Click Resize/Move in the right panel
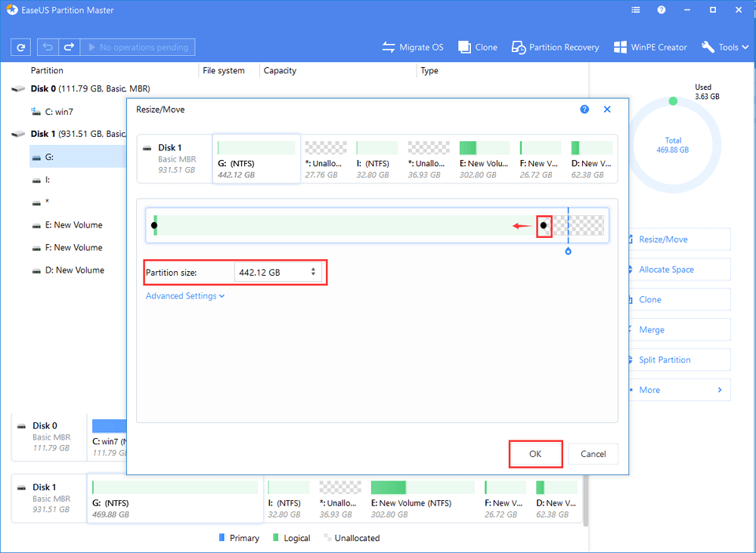Viewport: 756px width, 553px height. tap(680, 239)
